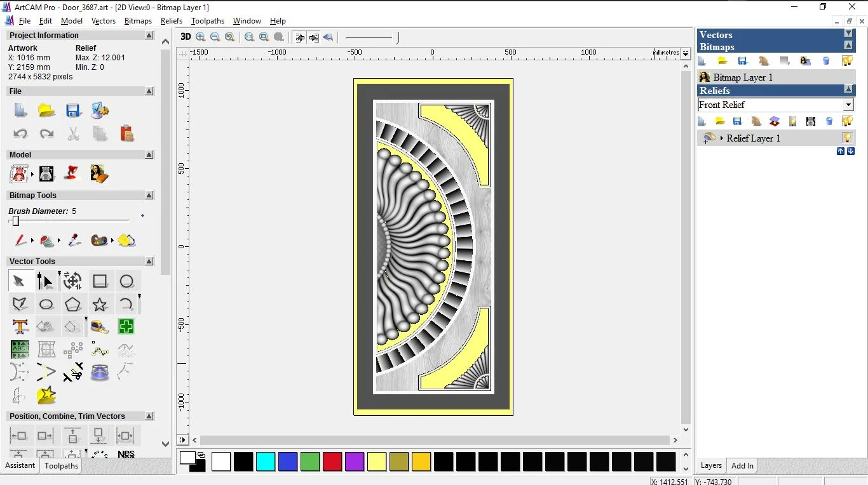Select the create rectangle vector tool

100,281
